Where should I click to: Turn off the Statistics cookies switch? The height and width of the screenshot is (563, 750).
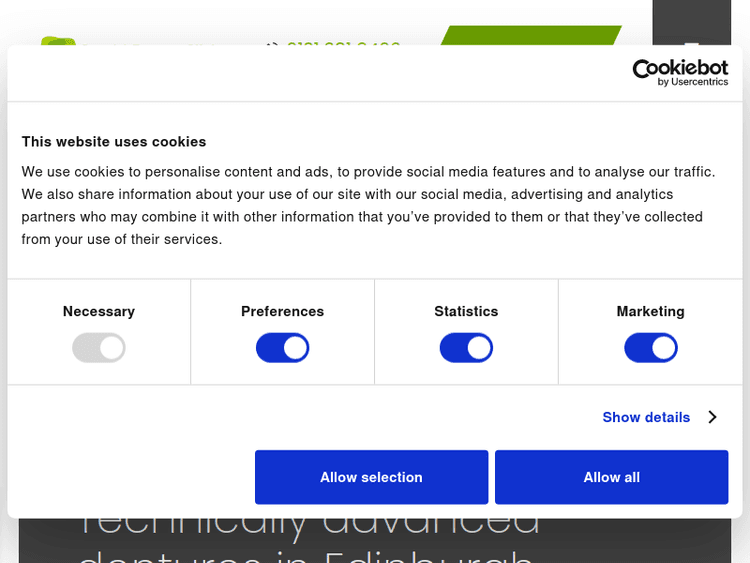466,348
